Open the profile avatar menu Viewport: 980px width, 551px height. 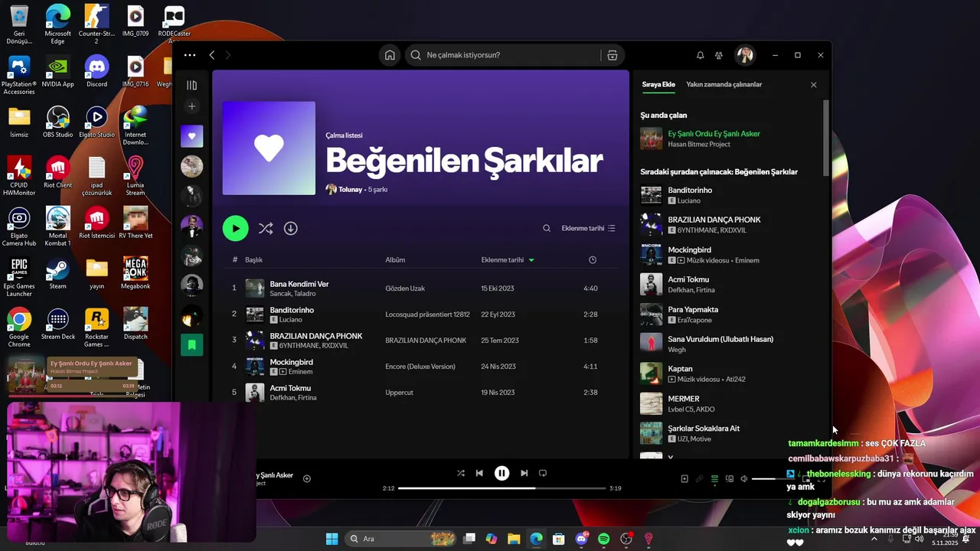pyautogui.click(x=745, y=55)
